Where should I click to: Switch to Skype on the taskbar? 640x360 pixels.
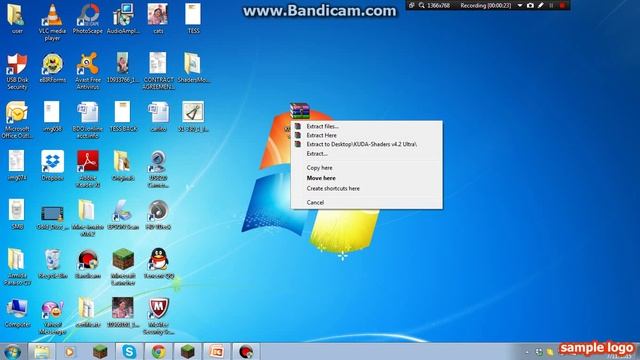pos(129,351)
